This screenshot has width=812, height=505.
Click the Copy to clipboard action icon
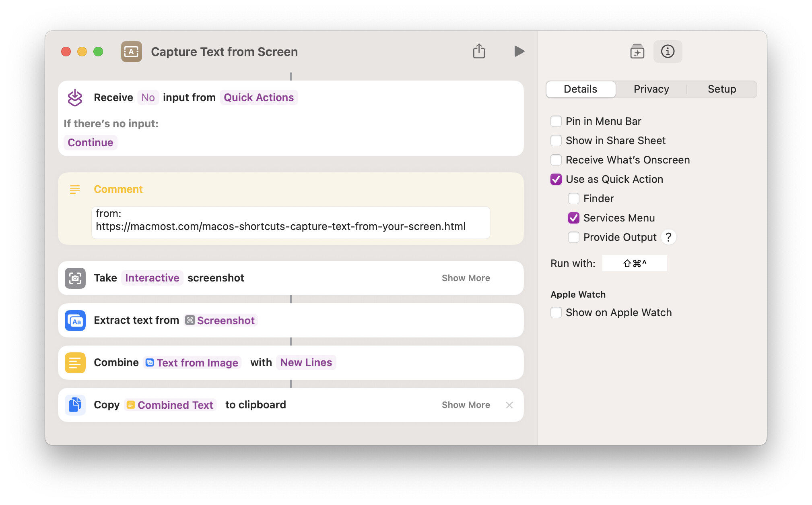coord(75,405)
